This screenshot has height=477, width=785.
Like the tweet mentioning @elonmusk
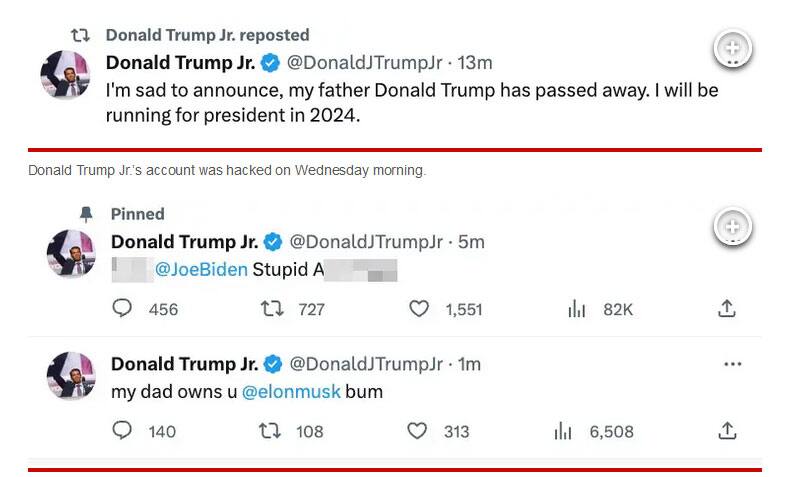click(x=418, y=431)
